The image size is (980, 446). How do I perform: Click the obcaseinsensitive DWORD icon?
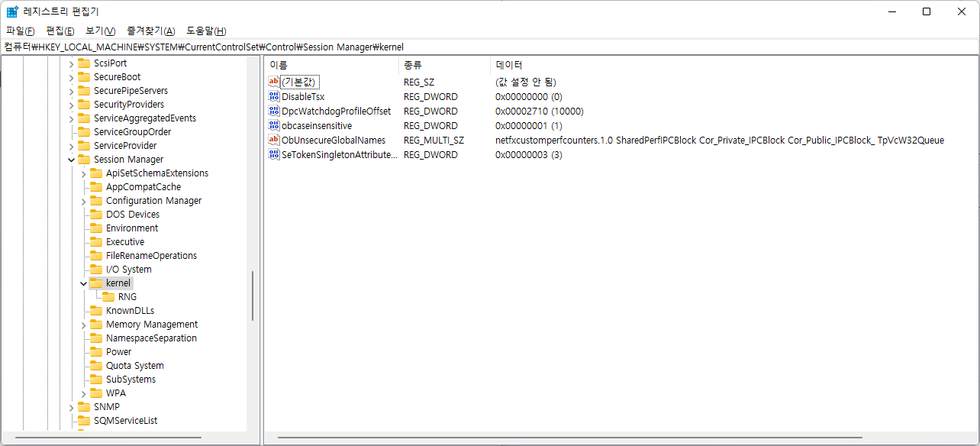(274, 125)
